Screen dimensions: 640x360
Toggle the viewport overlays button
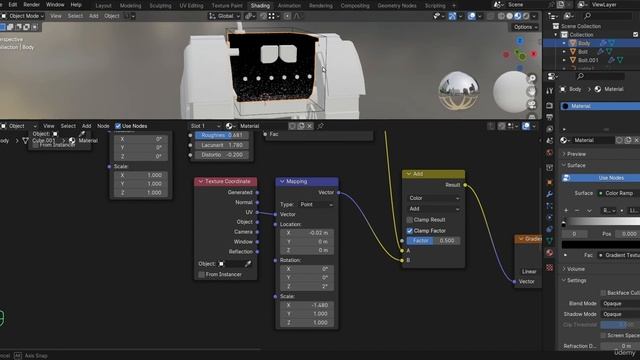[x=471, y=16]
